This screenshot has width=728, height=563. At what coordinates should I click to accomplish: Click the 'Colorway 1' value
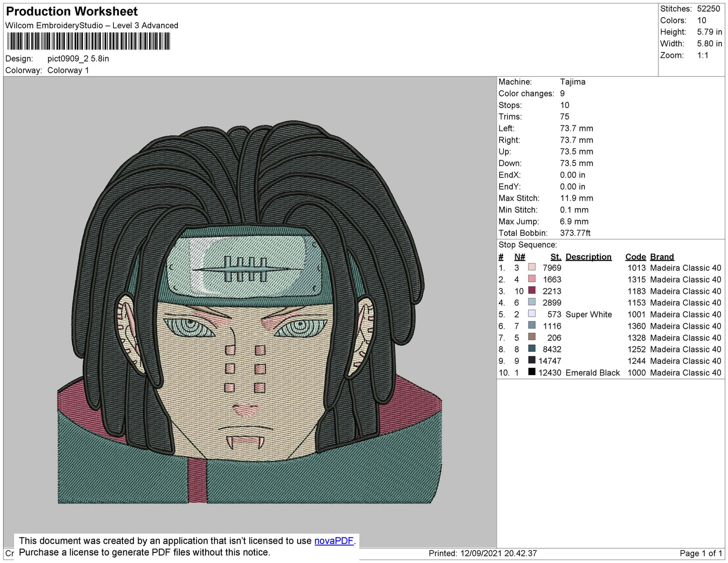click(x=68, y=70)
